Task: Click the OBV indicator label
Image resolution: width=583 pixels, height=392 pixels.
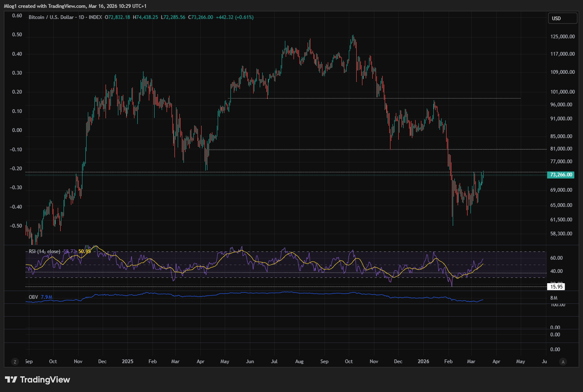Action: tap(33, 296)
